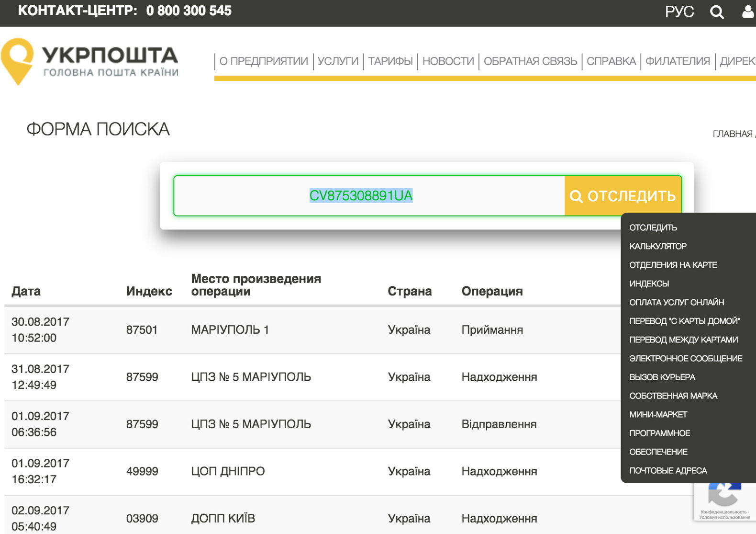Switch language via РУС selector

coord(679,11)
